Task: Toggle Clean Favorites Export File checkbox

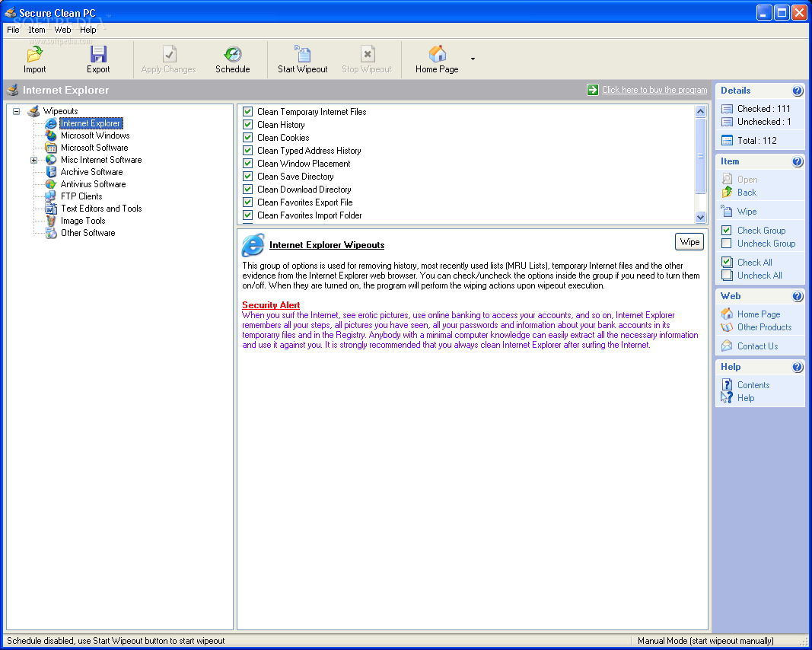Action: [247, 202]
